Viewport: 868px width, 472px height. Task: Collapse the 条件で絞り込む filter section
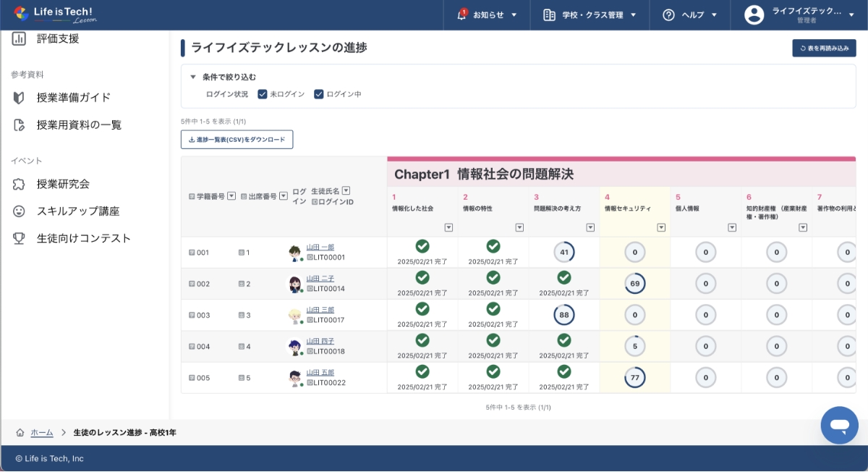pyautogui.click(x=193, y=77)
